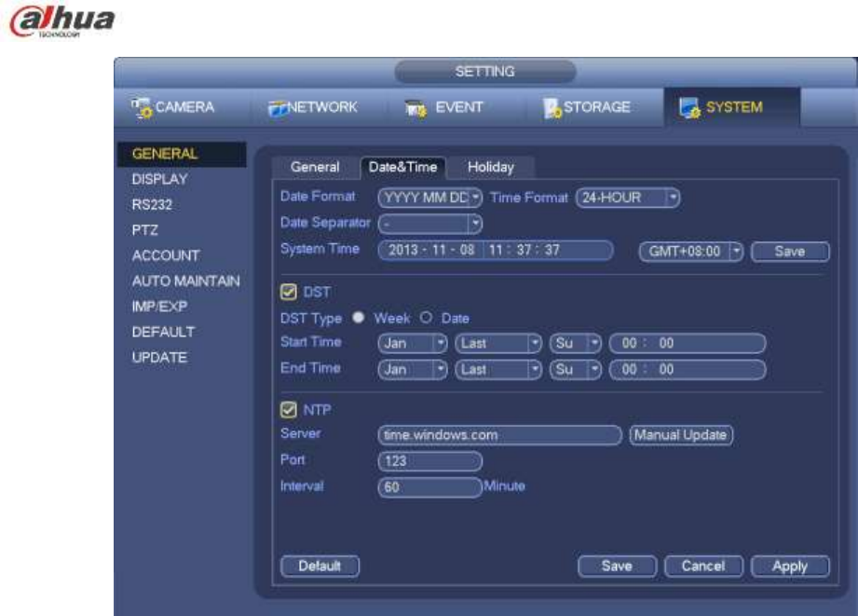
Task: Click the SYSTEM tab icon
Action: (x=689, y=108)
